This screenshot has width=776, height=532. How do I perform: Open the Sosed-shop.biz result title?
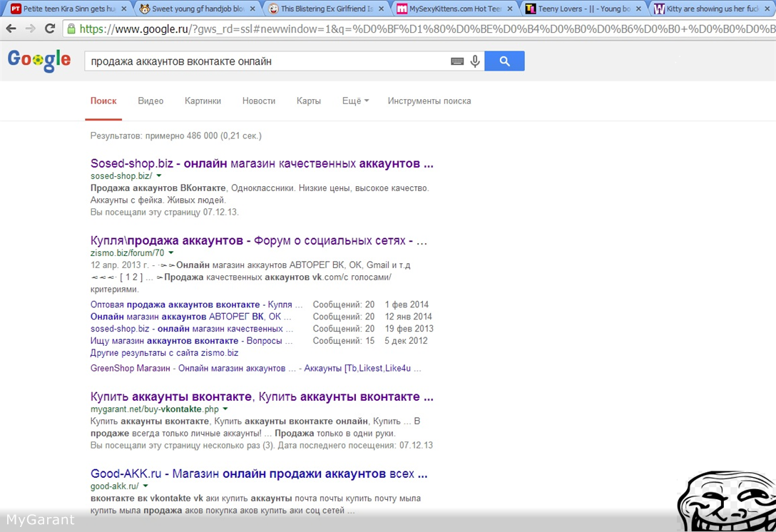tap(262, 163)
